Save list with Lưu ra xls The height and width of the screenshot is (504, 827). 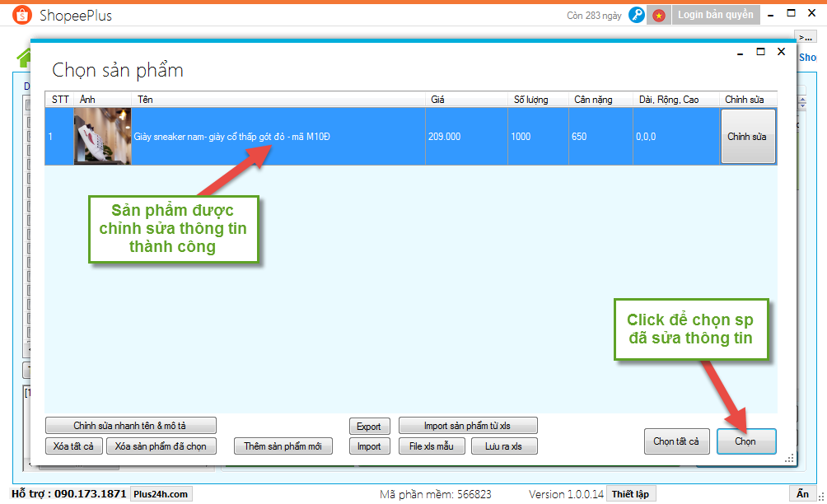[504, 446]
